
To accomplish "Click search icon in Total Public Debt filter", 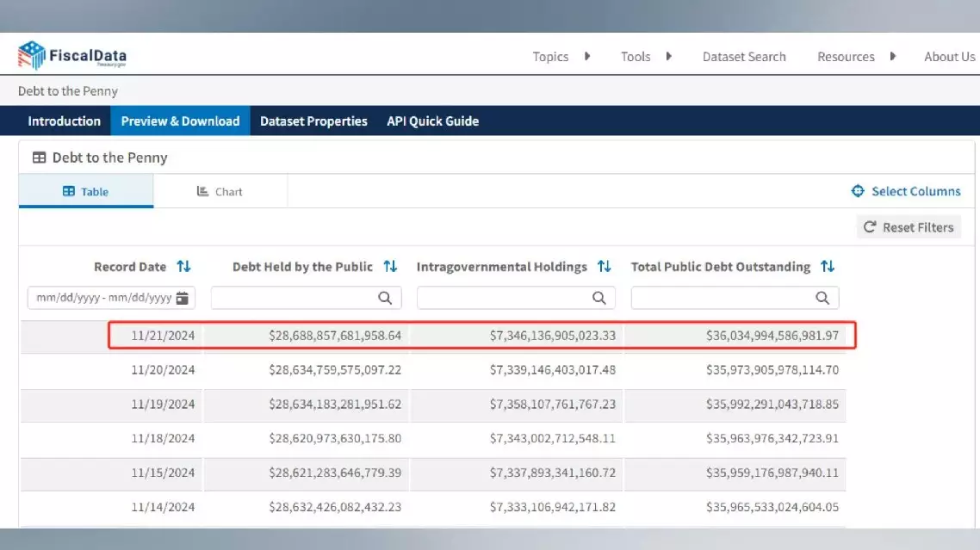I will coord(822,298).
